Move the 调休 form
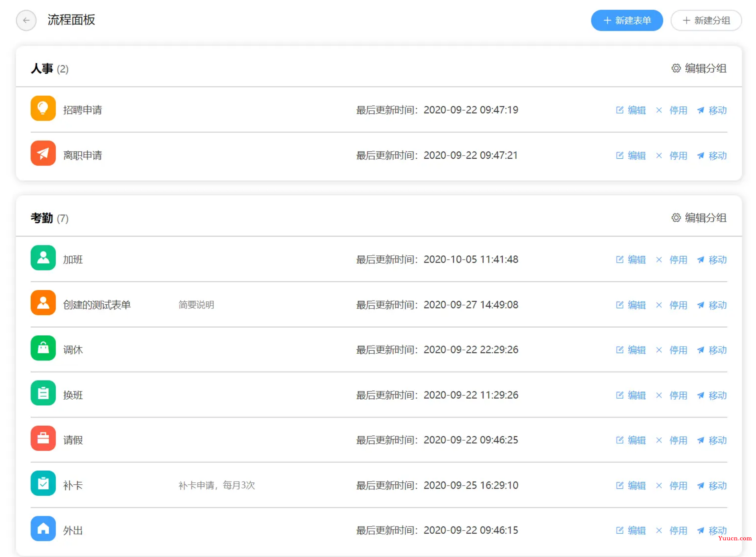 click(712, 350)
